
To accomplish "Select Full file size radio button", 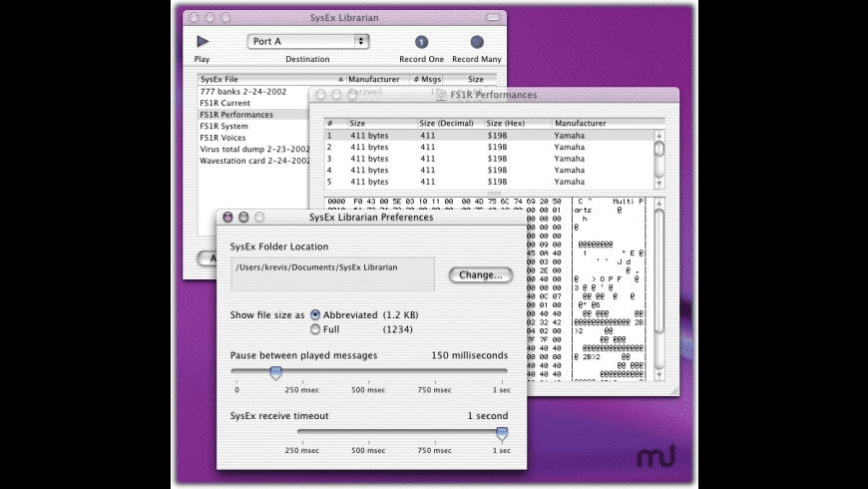I will coord(315,329).
